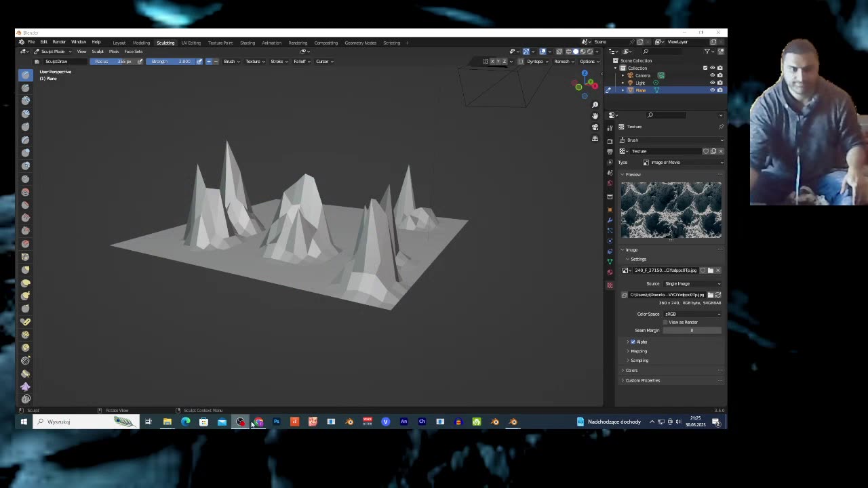Screen dimensions: 868x488
Task: Open the Face Sets menu
Action: click(x=133, y=52)
